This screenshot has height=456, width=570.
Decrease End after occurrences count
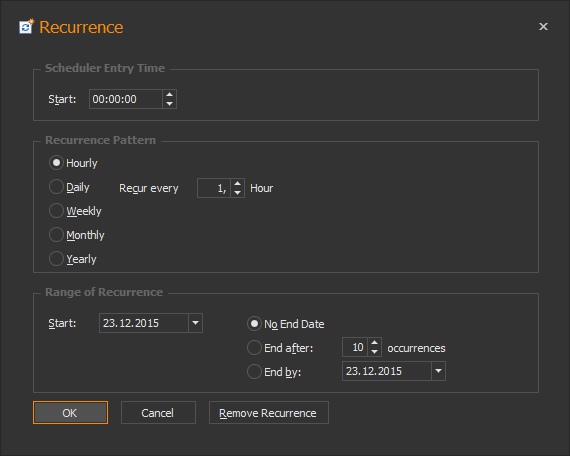point(374,352)
